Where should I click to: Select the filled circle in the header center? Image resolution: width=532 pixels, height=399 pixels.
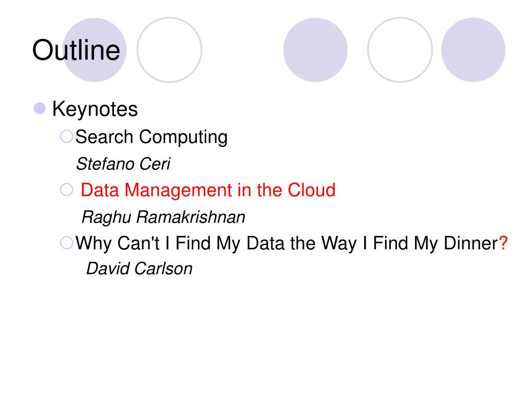click(315, 50)
